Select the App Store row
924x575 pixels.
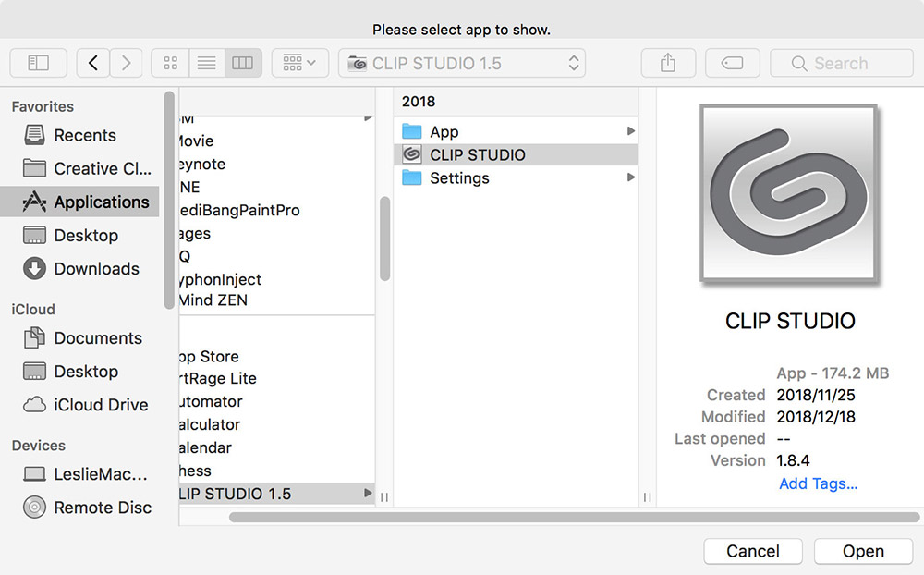pyautogui.click(x=277, y=357)
